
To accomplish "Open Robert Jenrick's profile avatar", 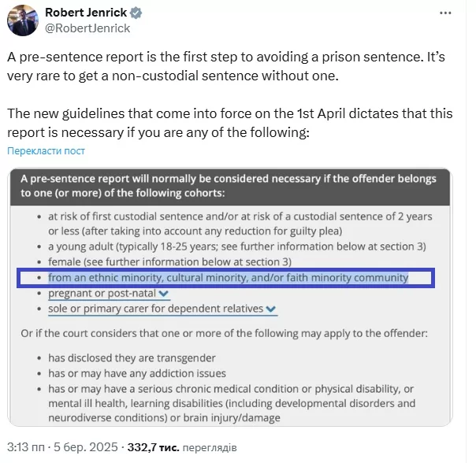I will click(23, 20).
